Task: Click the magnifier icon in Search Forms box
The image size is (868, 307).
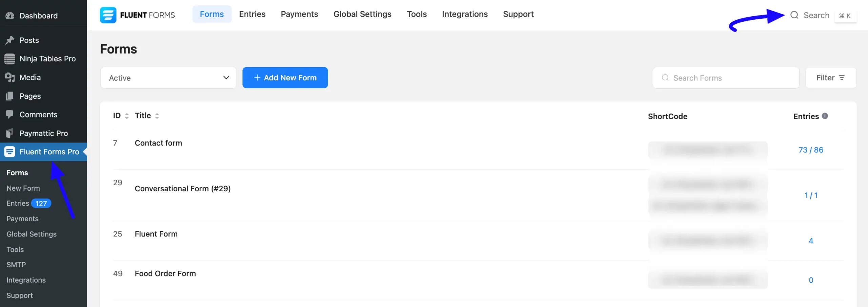Action: (x=665, y=78)
